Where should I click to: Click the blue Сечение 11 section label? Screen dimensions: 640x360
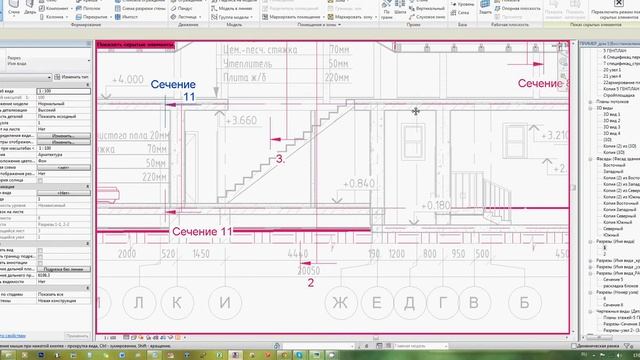[173, 91]
